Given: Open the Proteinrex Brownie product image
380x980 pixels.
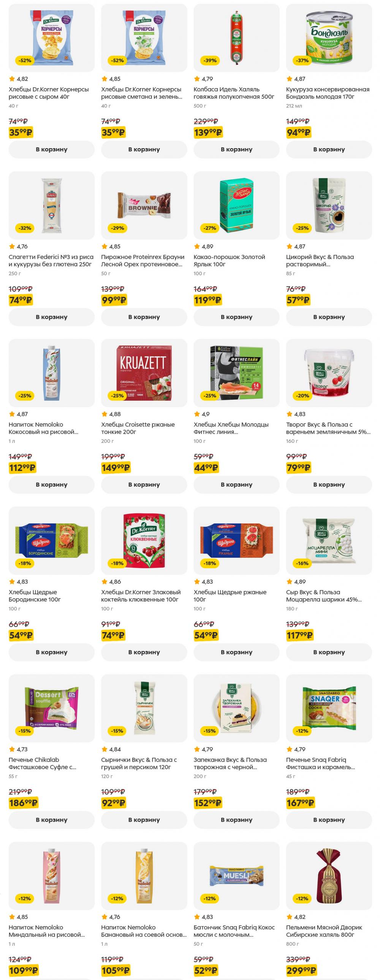Looking at the screenshot, I should [x=144, y=205].
